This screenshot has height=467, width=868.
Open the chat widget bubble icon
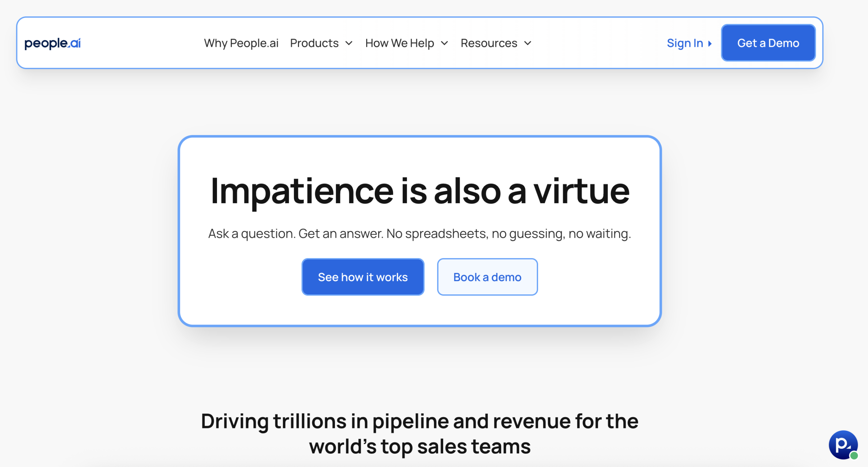coord(842,444)
